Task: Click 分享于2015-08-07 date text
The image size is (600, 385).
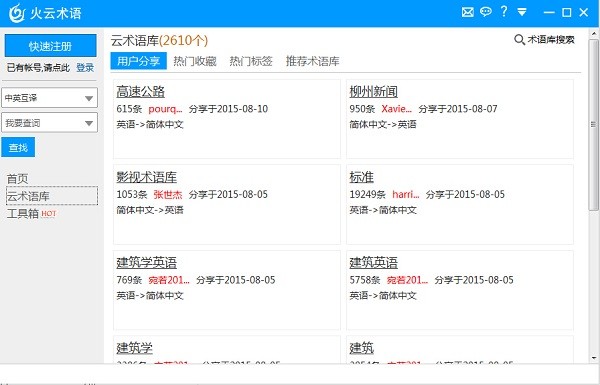Action: pyautogui.click(x=458, y=109)
